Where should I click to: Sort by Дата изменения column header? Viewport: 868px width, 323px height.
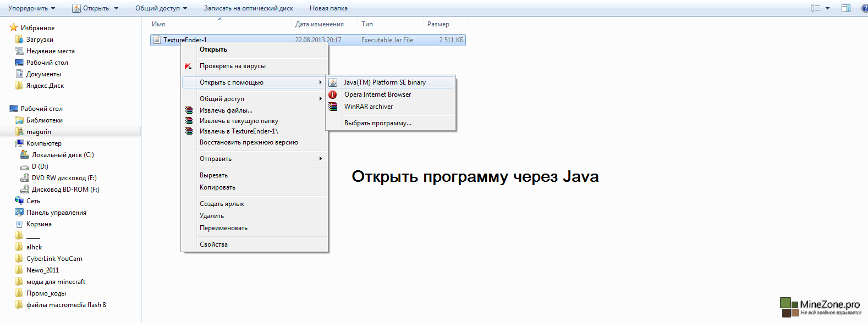tap(319, 24)
